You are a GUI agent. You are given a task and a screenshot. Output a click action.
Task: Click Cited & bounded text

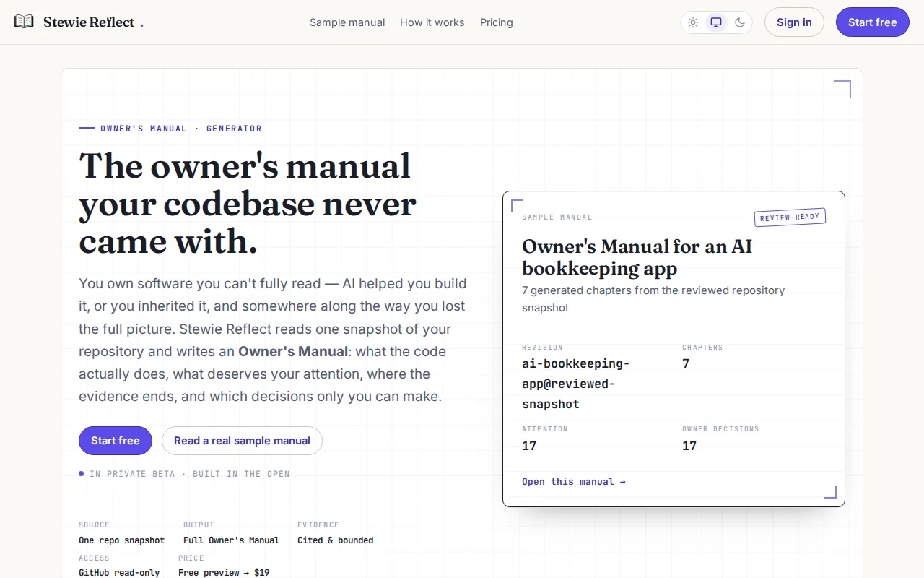[336, 540]
